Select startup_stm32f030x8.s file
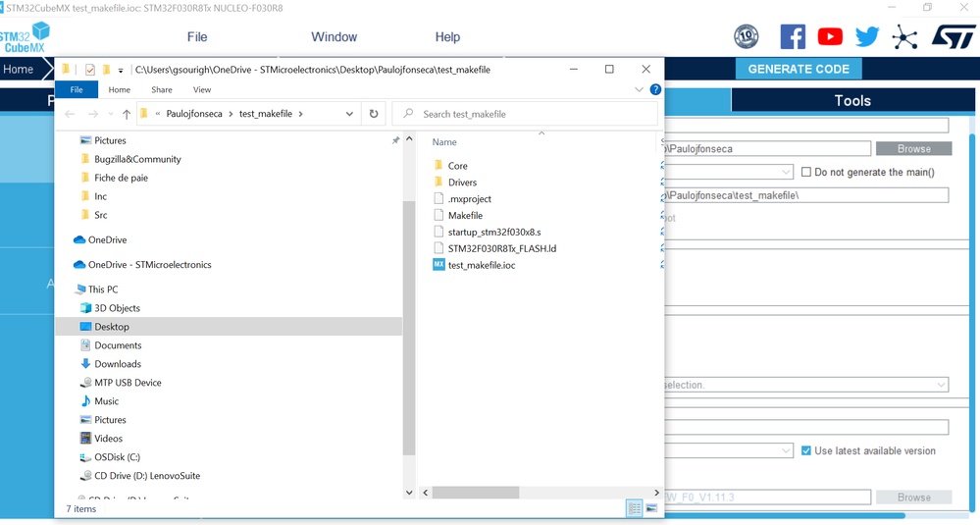The height and width of the screenshot is (525, 980). pyautogui.click(x=487, y=232)
